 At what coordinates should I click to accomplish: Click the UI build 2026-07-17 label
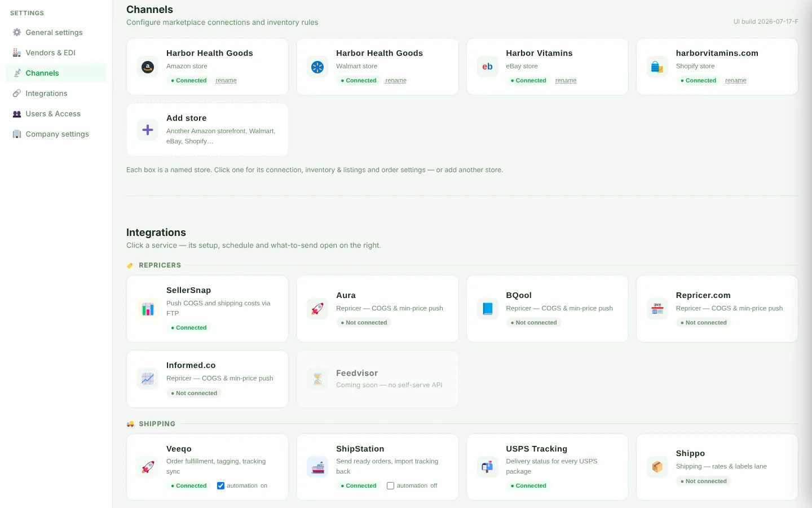[766, 21]
